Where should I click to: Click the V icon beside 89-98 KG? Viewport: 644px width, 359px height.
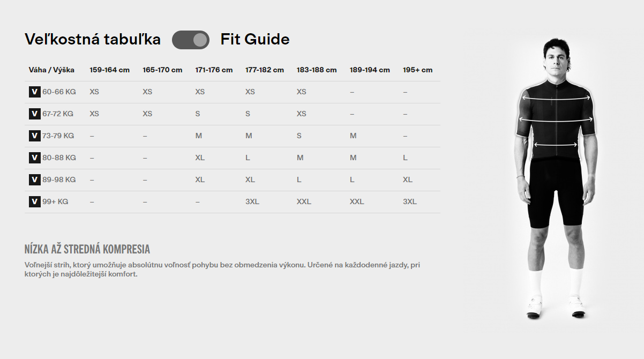(x=35, y=179)
